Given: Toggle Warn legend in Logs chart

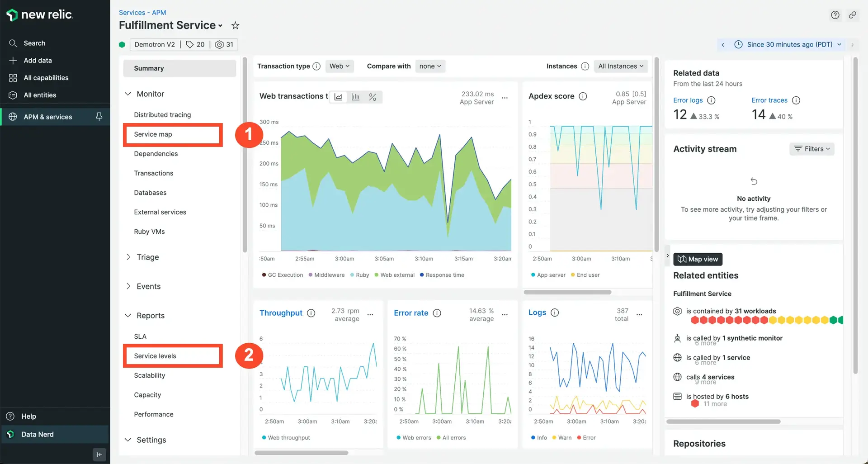Looking at the screenshot, I should pyautogui.click(x=561, y=438).
